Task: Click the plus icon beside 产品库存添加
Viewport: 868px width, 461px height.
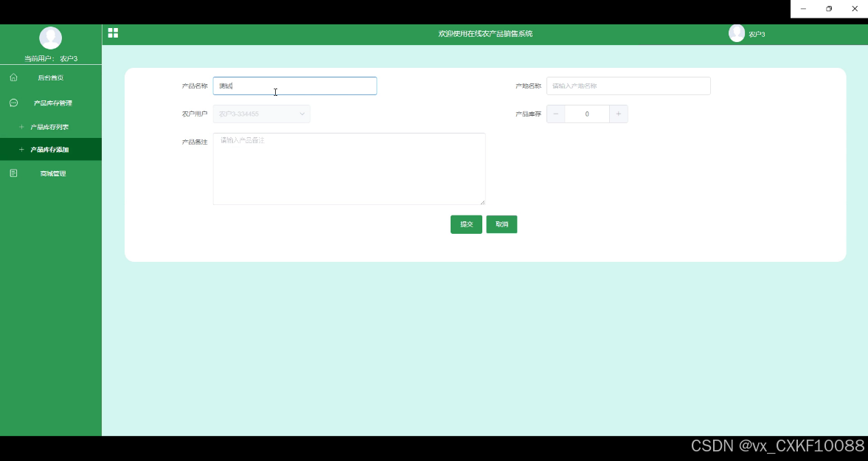Action: click(x=21, y=150)
